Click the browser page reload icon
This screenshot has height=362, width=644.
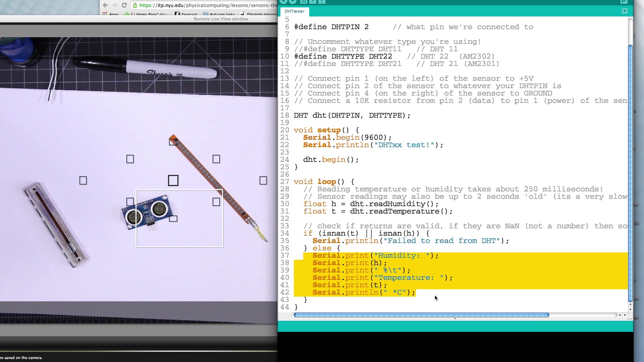(x=124, y=5)
